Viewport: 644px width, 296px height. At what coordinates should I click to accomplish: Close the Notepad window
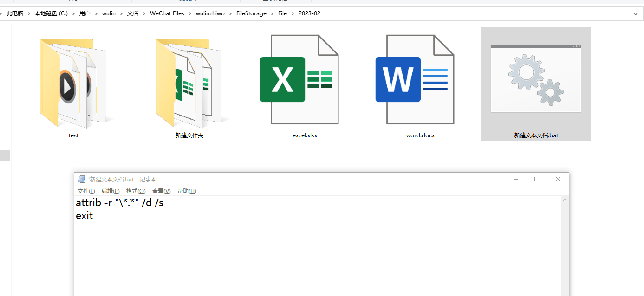click(x=558, y=179)
